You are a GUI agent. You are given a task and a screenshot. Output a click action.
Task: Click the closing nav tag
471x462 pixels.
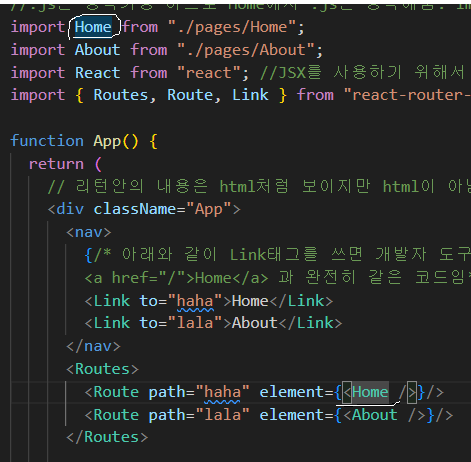click(93, 346)
